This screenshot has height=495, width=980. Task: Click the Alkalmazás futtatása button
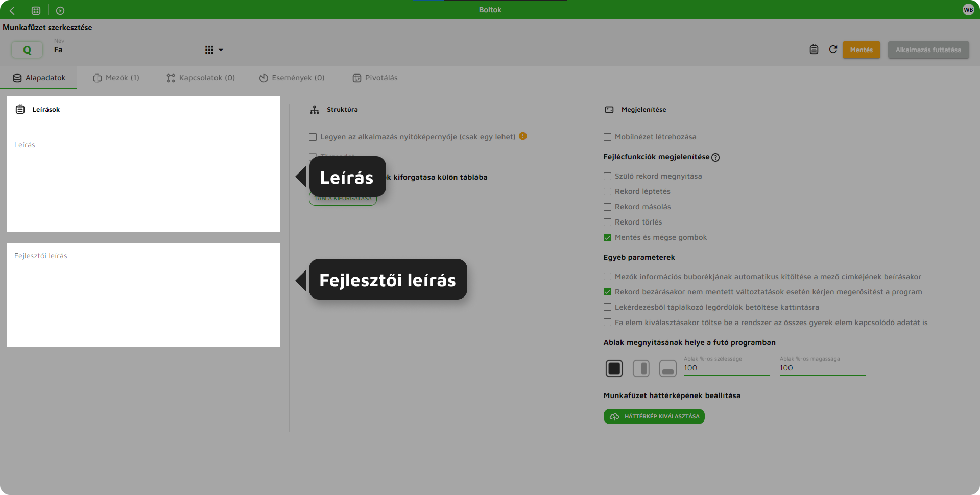click(928, 50)
